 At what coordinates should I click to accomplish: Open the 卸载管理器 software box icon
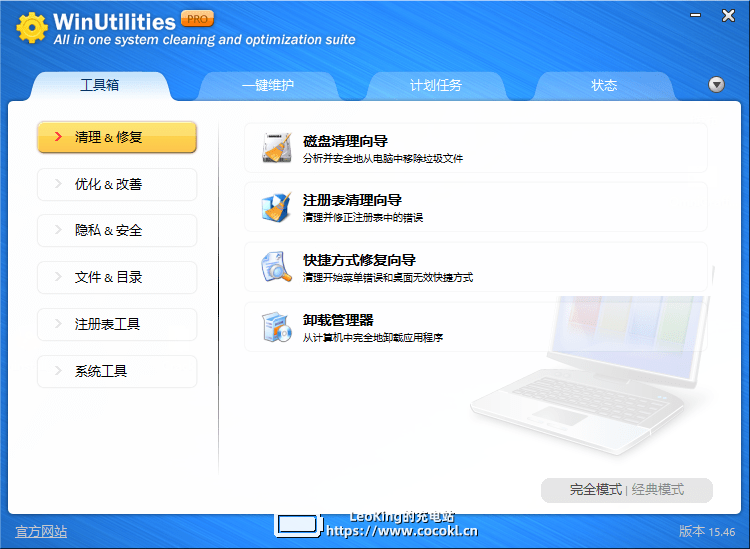(x=277, y=327)
